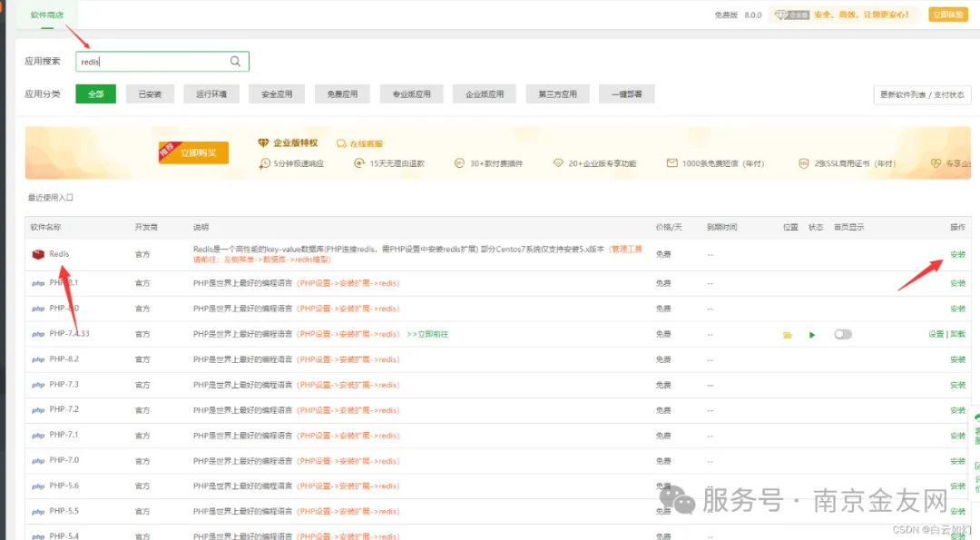This screenshot has width=980, height=540.
Task: Click the PHP-5.6 software name
Action: [64, 486]
